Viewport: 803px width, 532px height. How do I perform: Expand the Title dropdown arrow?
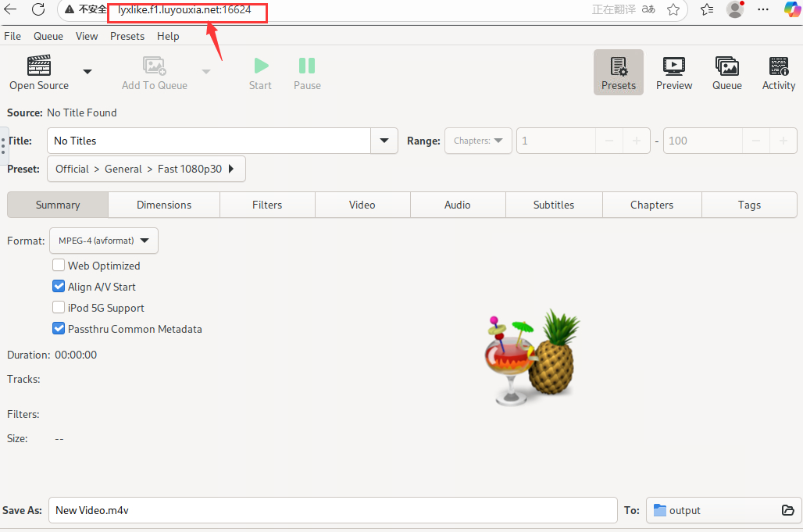click(x=384, y=141)
